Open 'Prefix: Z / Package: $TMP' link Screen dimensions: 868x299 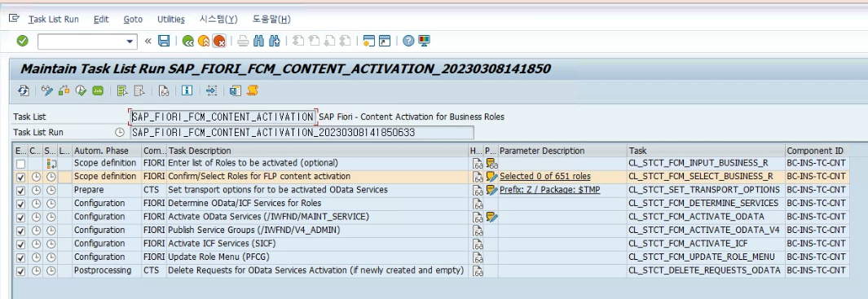[549, 190]
